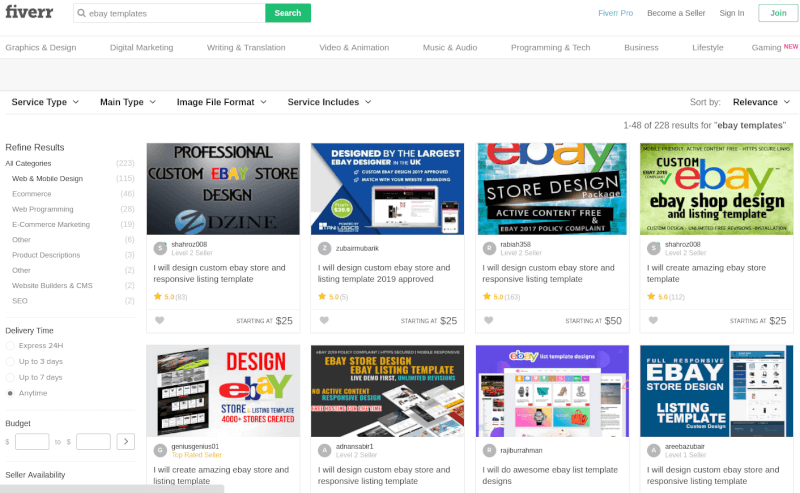Image resolution: width=800 pixels, height=493 pixels.
Task: Click star rating 5.0 (5) on zubairmubarik gig
Action: click(x=333, y=297)
